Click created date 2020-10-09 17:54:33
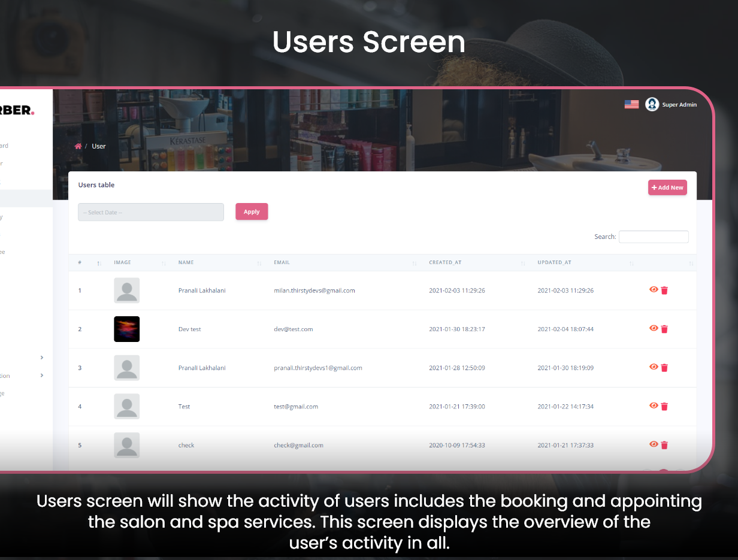Image resolution: width=738 pixels, height=560 pixels. (457, 445)
